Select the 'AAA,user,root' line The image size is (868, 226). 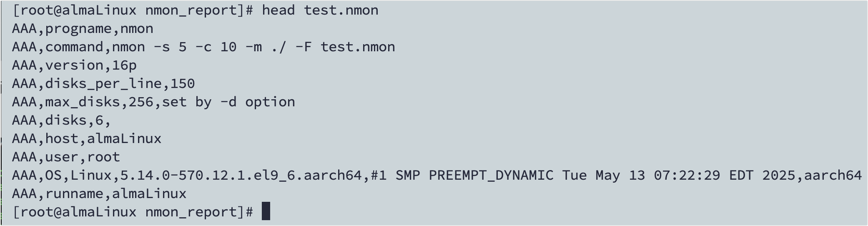click(x=66, y=157)
